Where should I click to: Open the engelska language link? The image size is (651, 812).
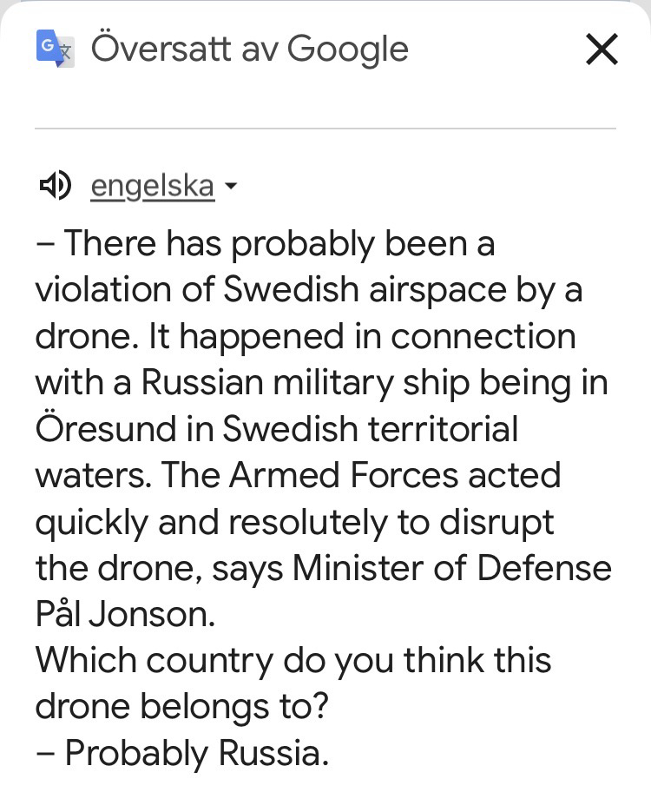[152, 186]
